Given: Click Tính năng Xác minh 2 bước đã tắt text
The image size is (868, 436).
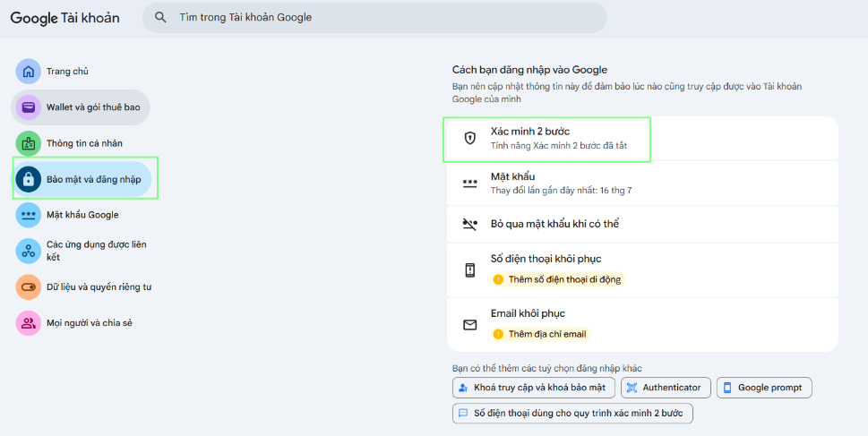Looking at the screenshot, I should point(559,146).
